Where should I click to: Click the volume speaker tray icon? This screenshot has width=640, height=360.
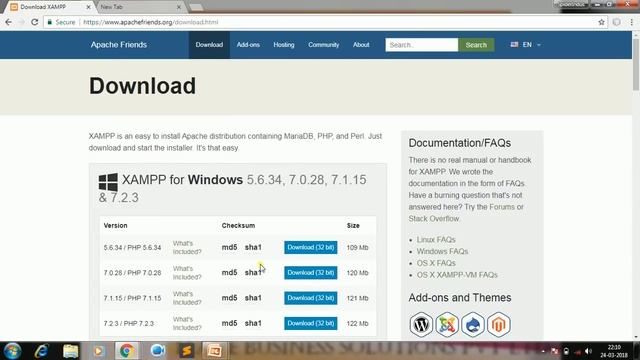pyautogui.click(x=588, y=351)
